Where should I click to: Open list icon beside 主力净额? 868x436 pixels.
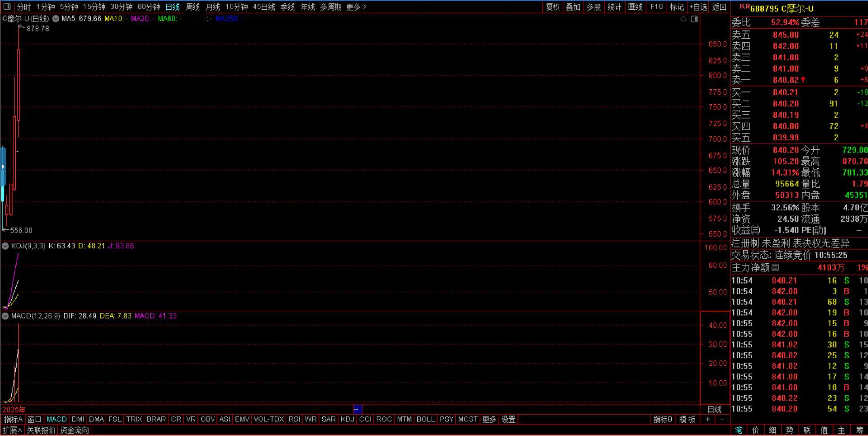775,267
